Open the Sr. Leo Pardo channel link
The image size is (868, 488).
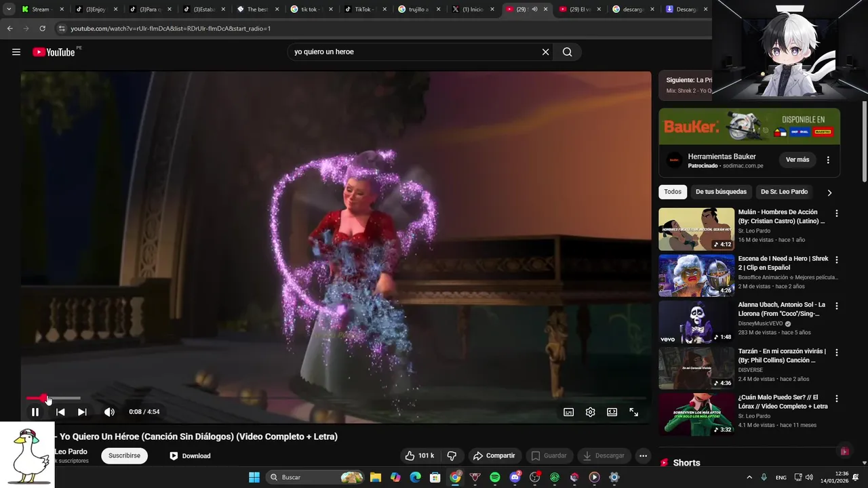(71, 451)
